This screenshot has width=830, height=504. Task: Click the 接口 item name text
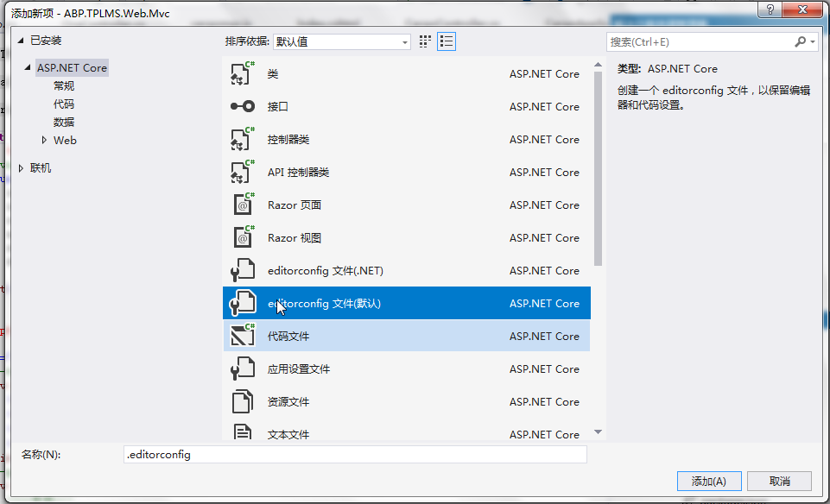tap(278, 106)
